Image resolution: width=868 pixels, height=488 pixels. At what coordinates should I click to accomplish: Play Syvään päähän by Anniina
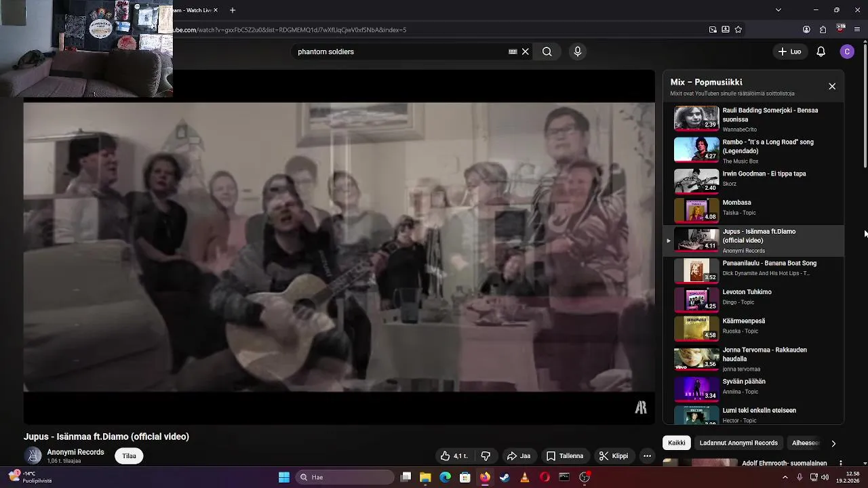753,388
